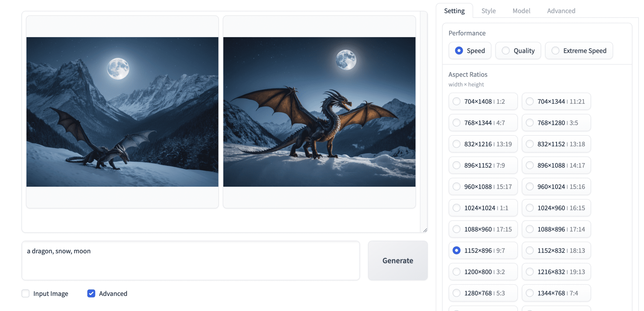Choose Extreme Speed performance mode
This screenshot has width=644, height=311.
pyautogui.click(x=579, y=51)
